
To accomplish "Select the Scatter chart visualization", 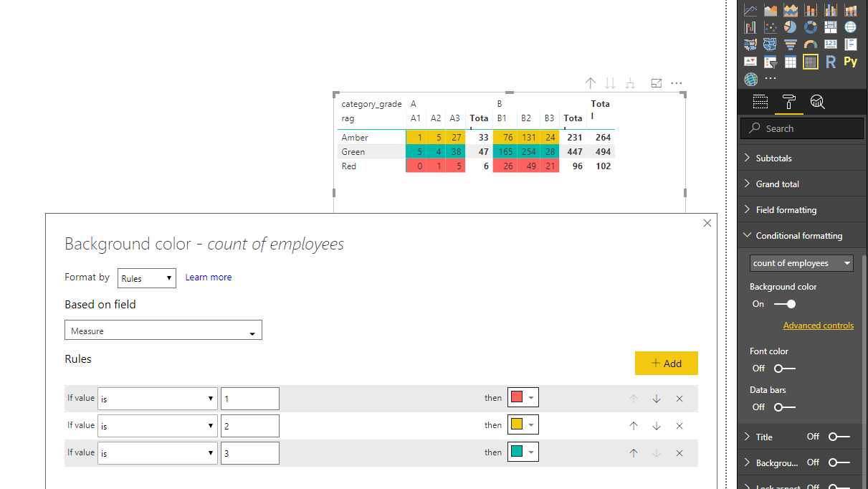I will click(771, 27).
